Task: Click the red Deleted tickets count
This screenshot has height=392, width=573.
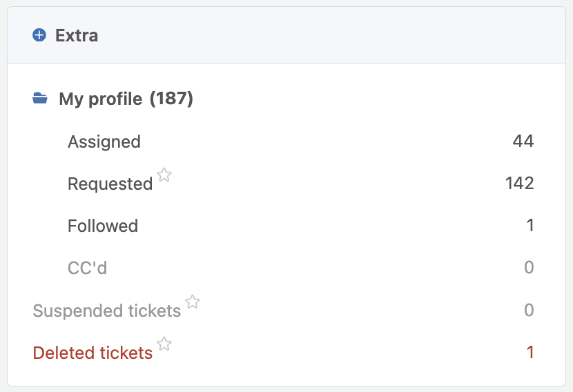Action: click(530, 352)
